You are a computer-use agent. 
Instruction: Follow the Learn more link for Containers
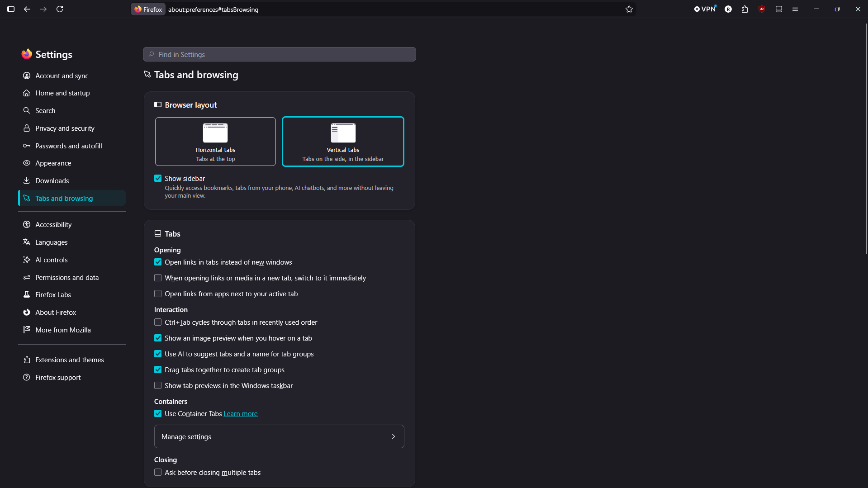[x=241, y=413]
